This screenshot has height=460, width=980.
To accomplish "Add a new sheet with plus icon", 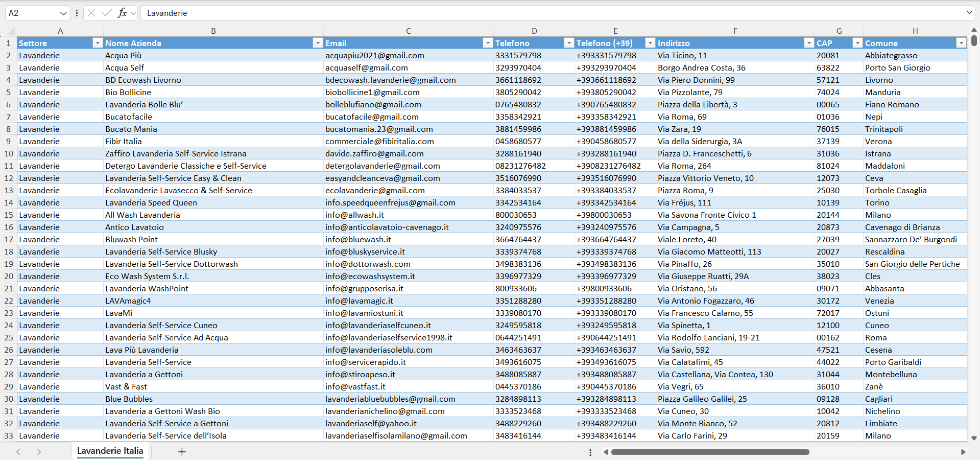I will [x=182, y=452].
